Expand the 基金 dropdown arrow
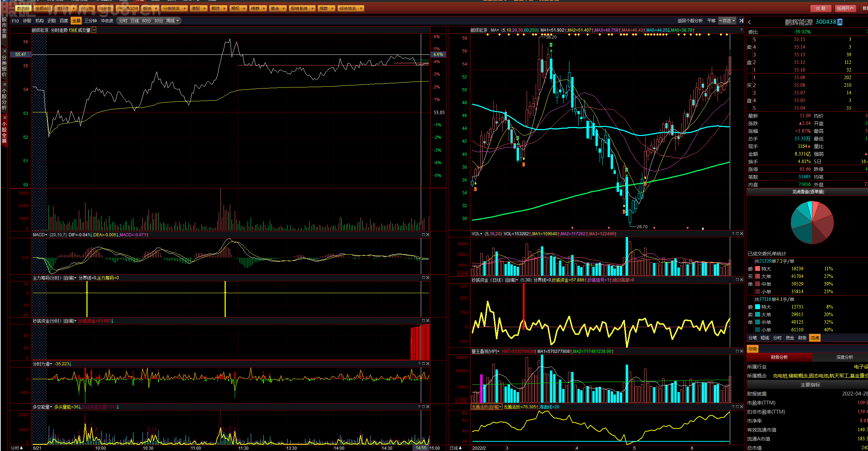 coord(284,8)
